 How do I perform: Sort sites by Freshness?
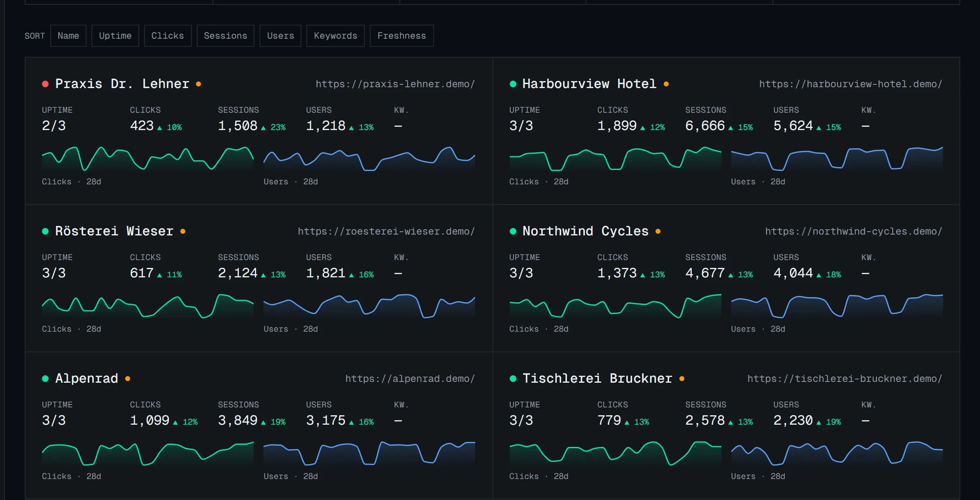tap(401, 36)
